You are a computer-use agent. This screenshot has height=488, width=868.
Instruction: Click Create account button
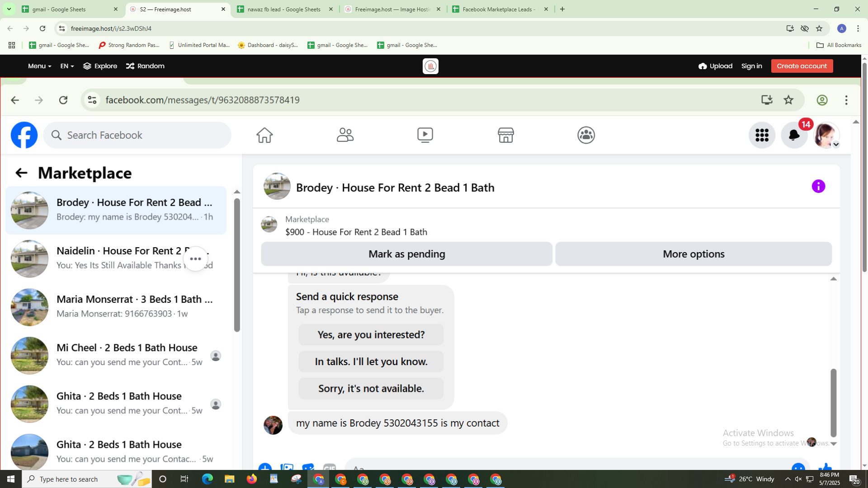tap(802, 66)
